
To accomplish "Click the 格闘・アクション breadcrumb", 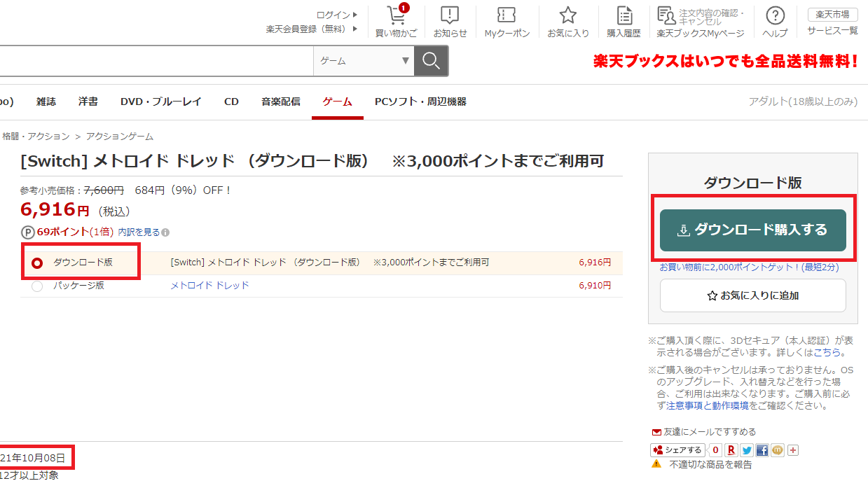I will click(36, 137).
